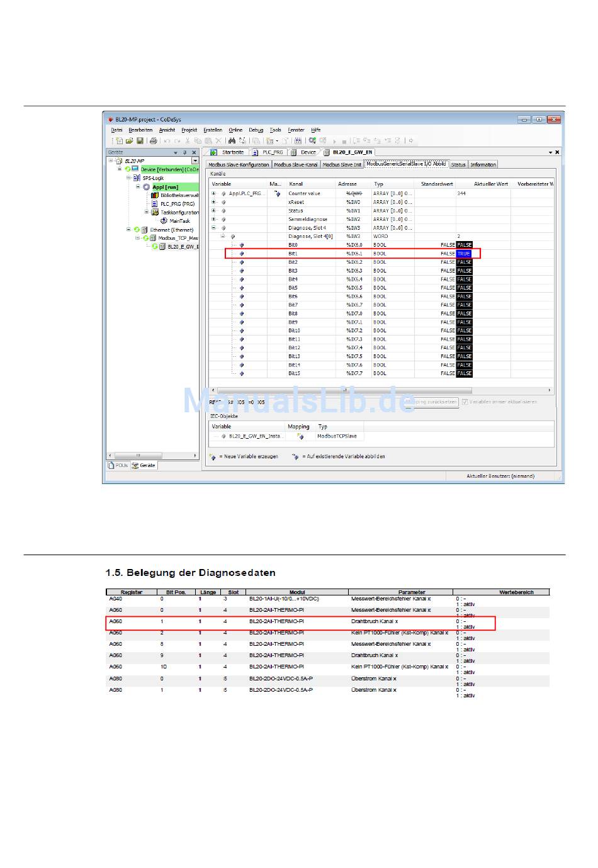Click the Find binoculars toolbar icon
Screen dimensions: 598x868
232,141
